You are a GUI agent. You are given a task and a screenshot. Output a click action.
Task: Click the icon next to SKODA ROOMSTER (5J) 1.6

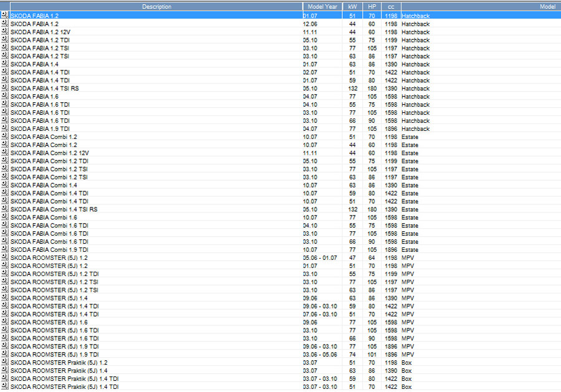tap(4, 322)
